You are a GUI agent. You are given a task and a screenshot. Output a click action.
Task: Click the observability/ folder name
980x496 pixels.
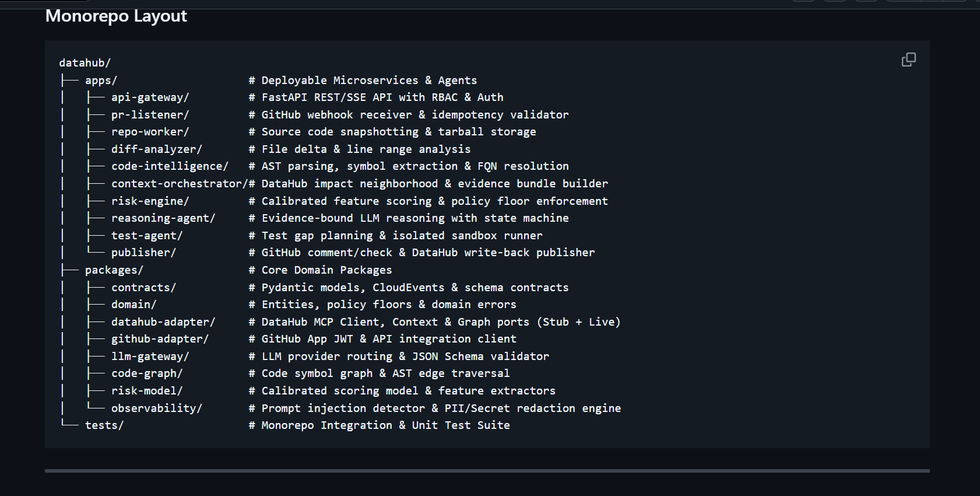[x=156, y=408]
